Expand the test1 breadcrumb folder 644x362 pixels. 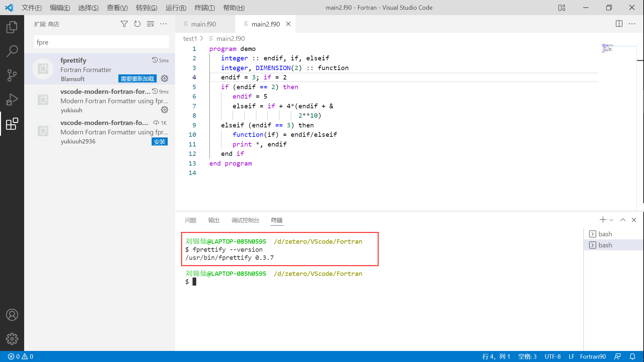point(190,39)
